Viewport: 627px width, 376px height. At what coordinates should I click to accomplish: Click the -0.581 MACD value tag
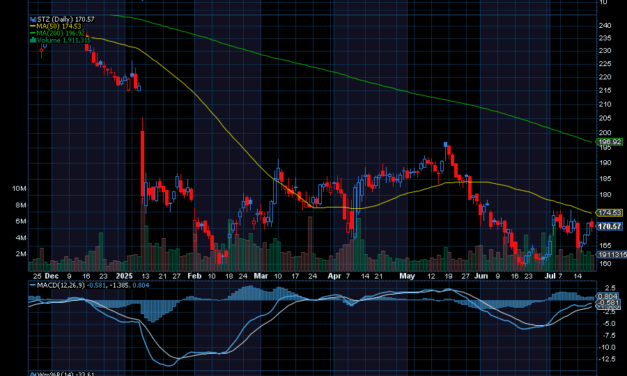click(608, 303)
